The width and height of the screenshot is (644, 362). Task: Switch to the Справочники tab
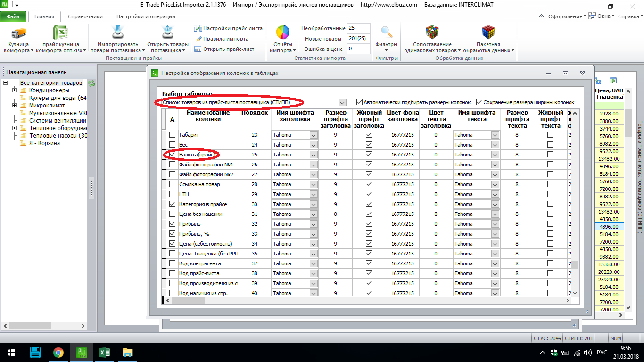click(85, 16)
